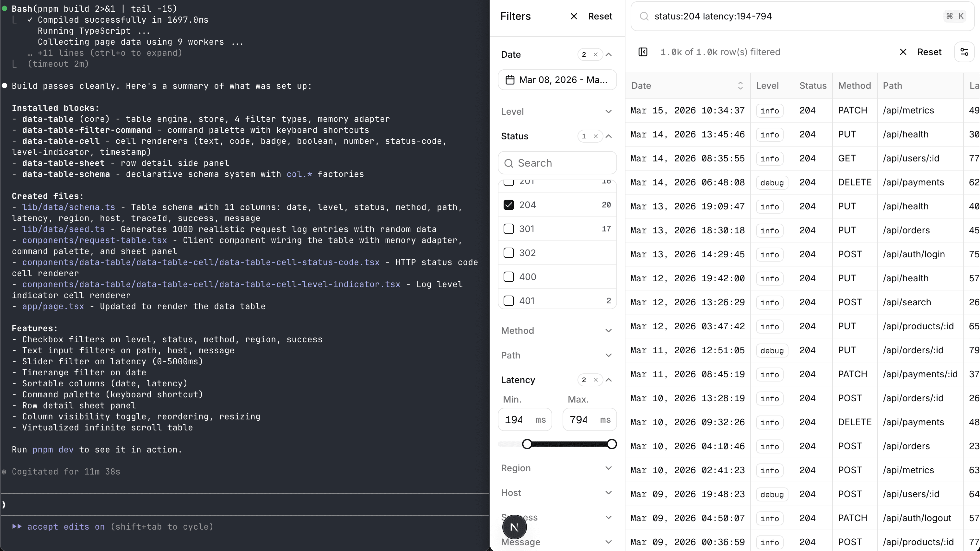Collapse the Filters sidebar panel
This screenshot has height=551, width=980.
pyautogui.click(x=573, y=16)
